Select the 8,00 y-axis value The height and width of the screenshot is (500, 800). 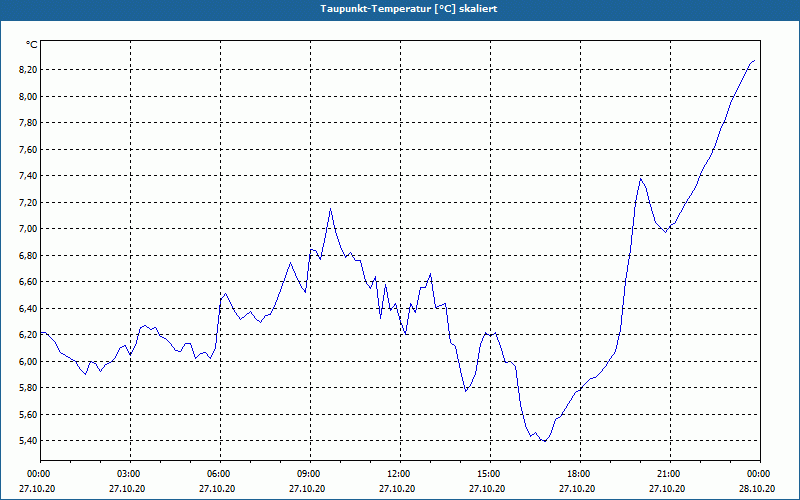28,96
